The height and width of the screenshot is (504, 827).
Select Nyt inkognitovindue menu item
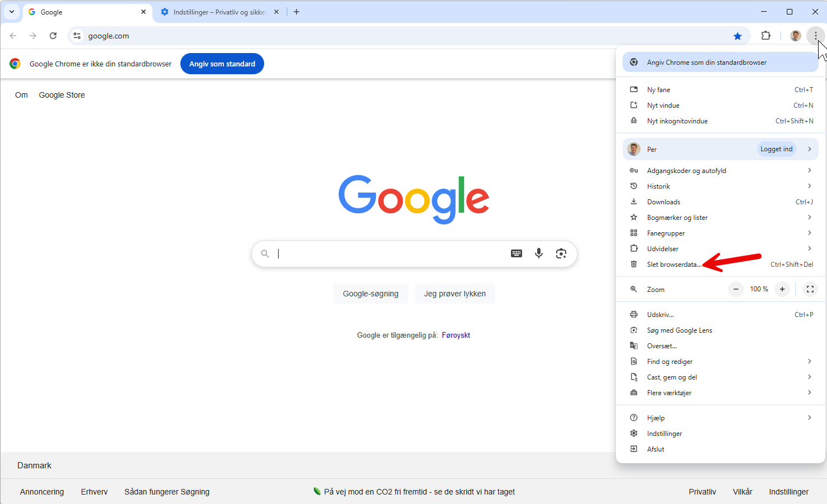point(720,121)
